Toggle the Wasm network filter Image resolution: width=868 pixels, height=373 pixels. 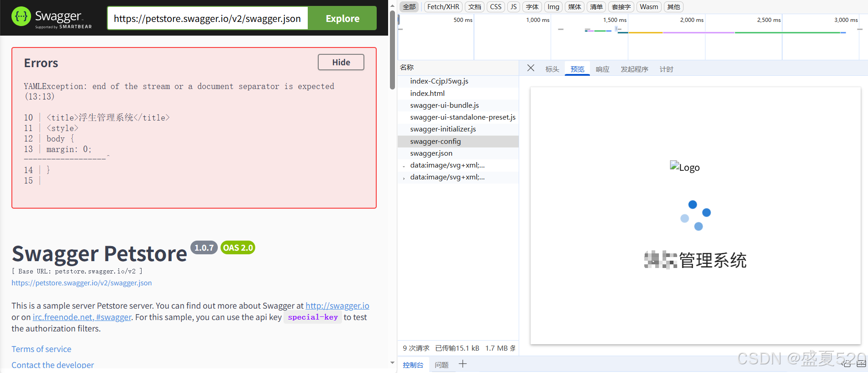tap(649, 7)
